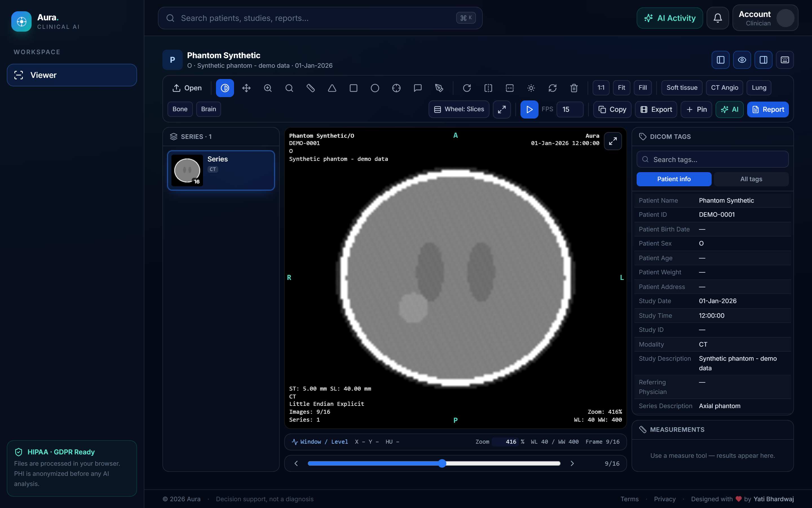Flip the image horizontally

tap(488, 88)
